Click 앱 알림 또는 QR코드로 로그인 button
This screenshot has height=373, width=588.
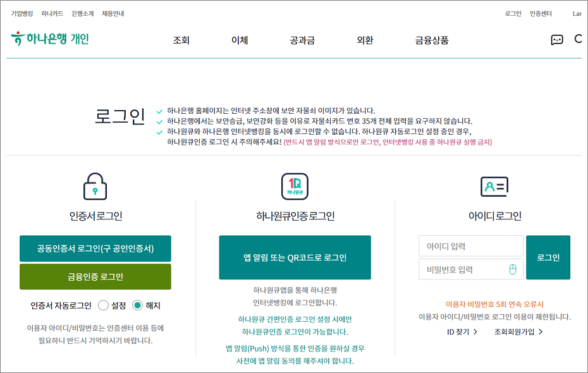tap(295, 257)
